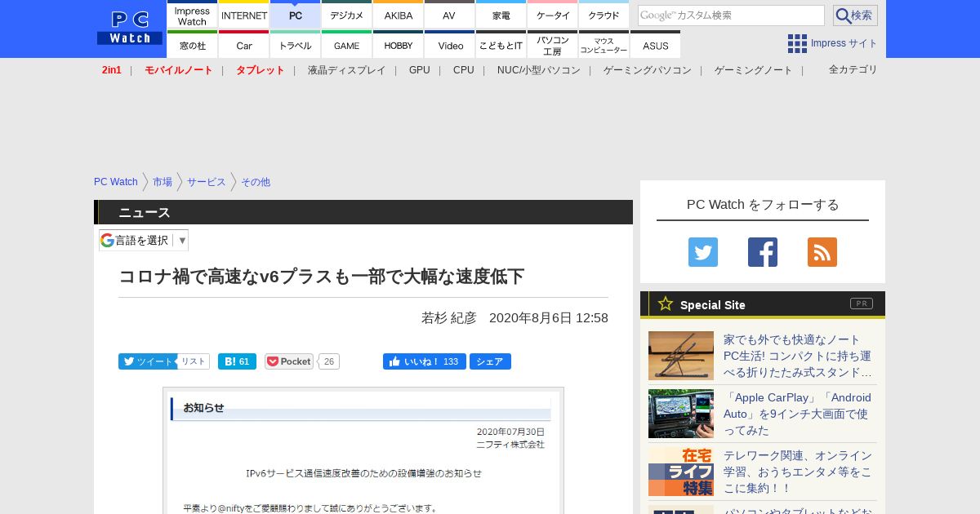
Task: Open the Impress Watch tab
Action: [x=193, y=15]
